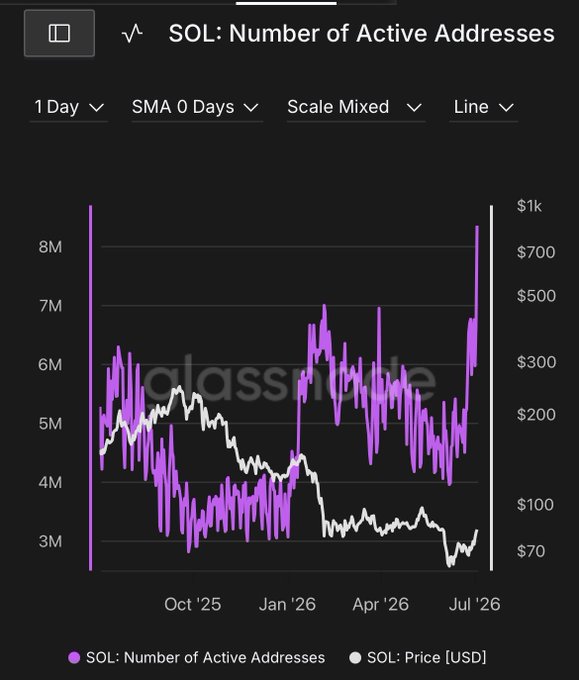The width and height of the screenshot is (579, 680).
Task: Click the white legend dot
Action: pos(355,658)
